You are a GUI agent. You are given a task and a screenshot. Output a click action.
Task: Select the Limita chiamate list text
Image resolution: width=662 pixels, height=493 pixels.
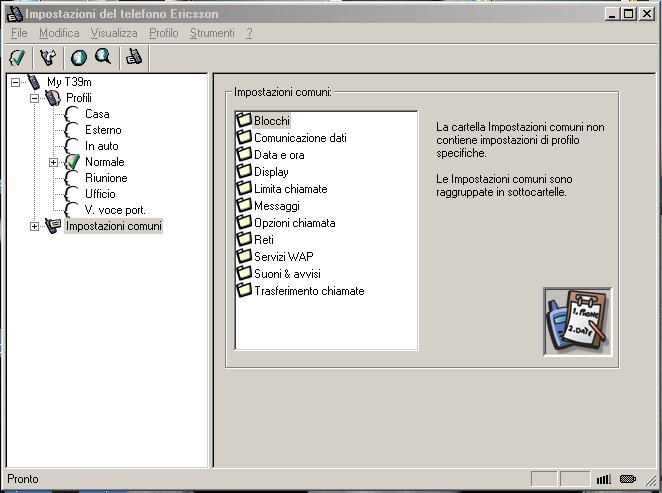290,189
